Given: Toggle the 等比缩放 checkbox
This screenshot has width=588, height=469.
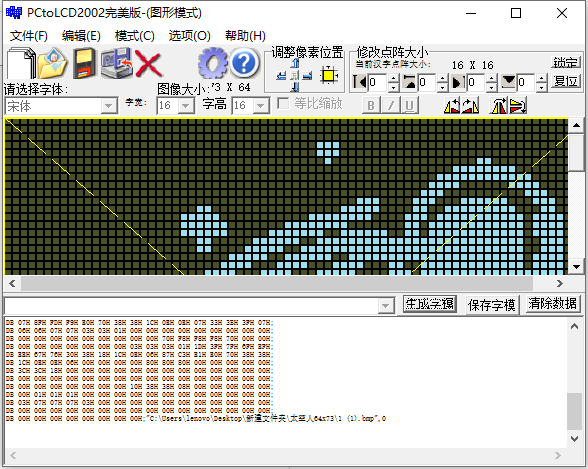Looking at the screenshot, I should (283, 103).
